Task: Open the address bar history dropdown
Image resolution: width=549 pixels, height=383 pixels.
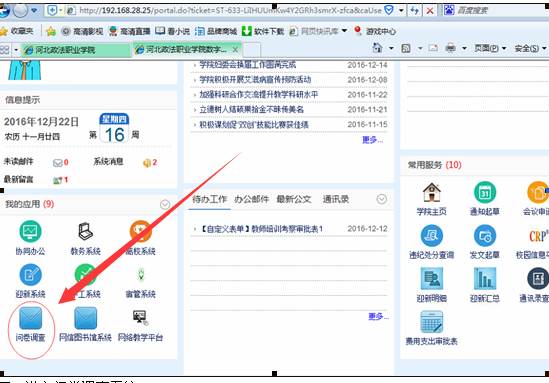Action: pos(401,11)
